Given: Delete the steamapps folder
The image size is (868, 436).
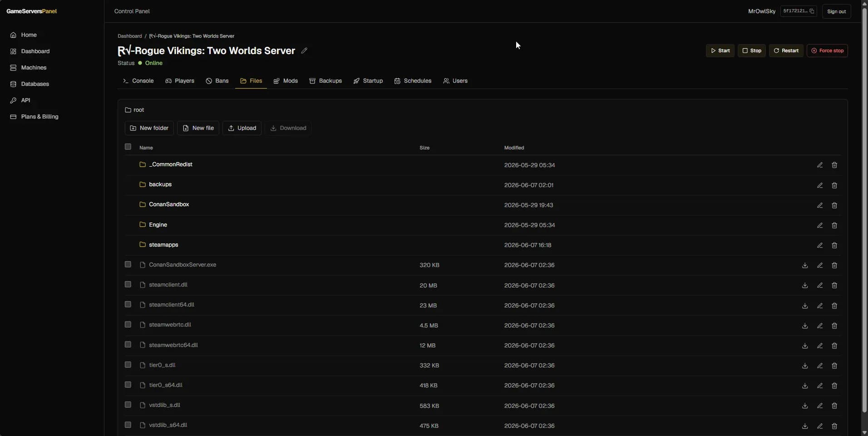Looking at the screenshot, I should 834,245.
